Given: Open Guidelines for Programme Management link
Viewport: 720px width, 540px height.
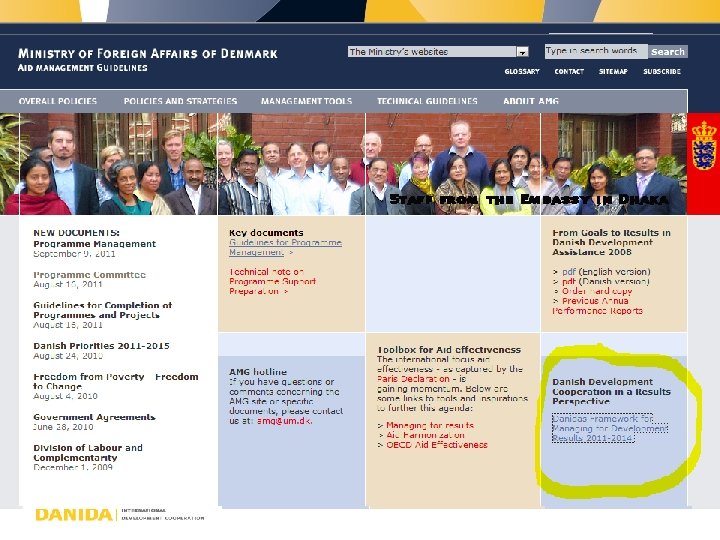Looking at the screenshot, I should pyautogui.click(x=285, y=247).
